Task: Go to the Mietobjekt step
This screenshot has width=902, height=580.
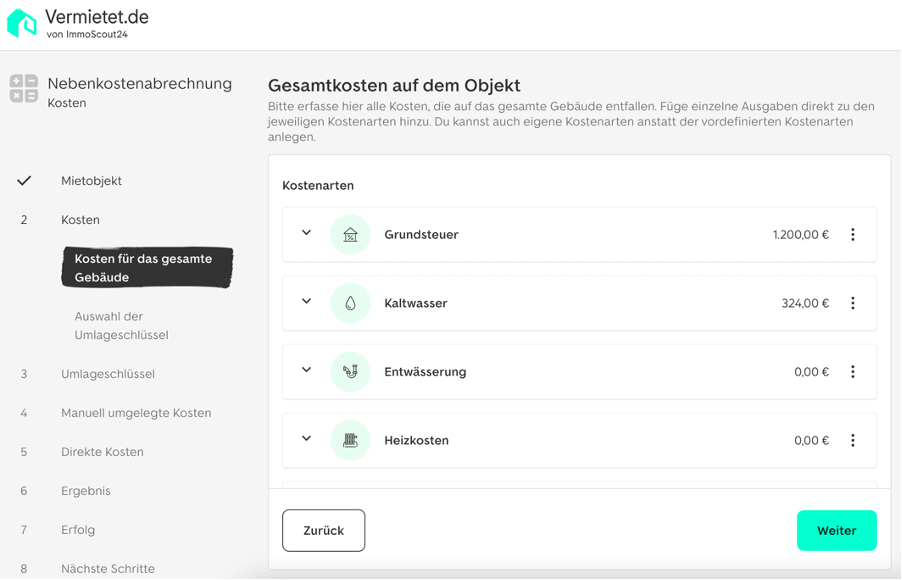Action: (91, 181)
